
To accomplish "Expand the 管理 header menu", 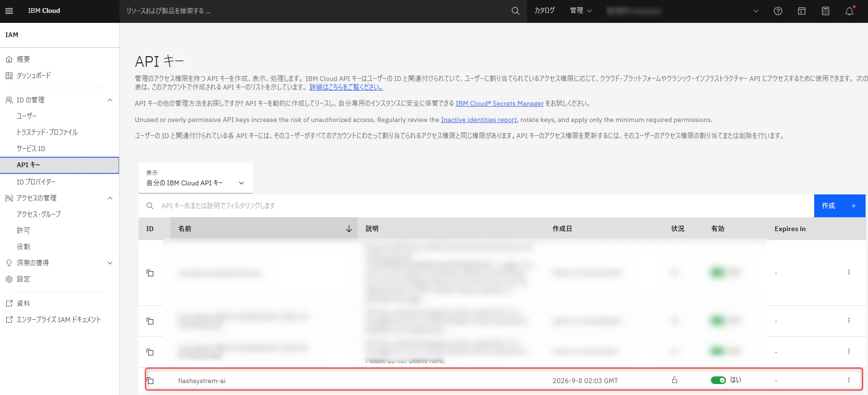I will pyautogui.click(x=581, y=10).
